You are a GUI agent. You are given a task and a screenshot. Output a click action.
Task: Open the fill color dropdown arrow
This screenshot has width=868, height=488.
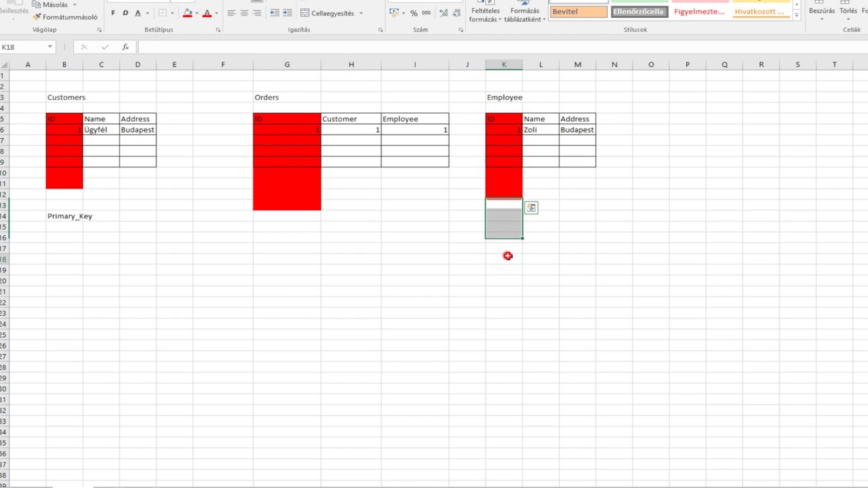197,13
